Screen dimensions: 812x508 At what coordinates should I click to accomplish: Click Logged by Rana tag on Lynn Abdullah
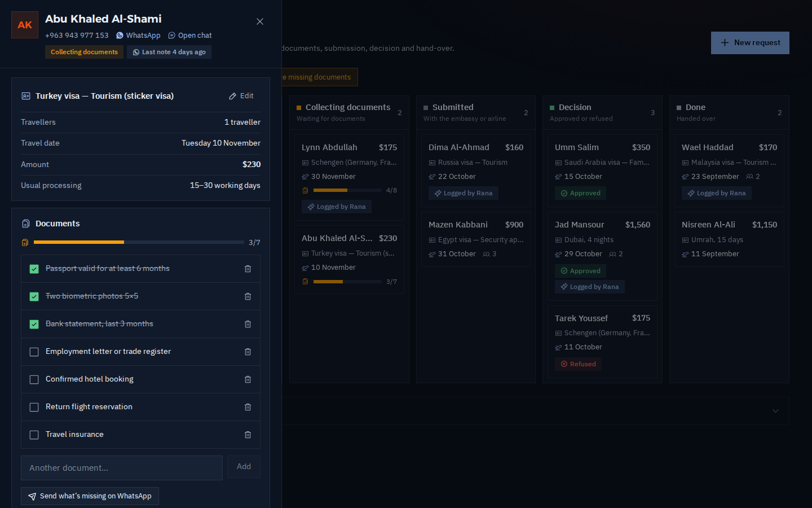pyautogui.click(x=337, y=207)
